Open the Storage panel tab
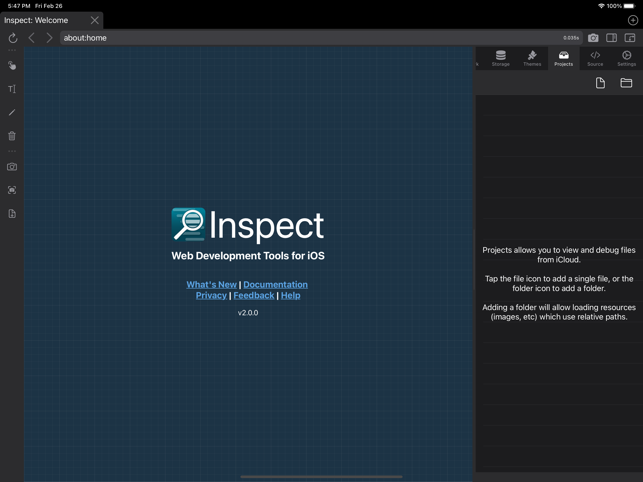This screenshot has height=482, width=643. point(501,58)
